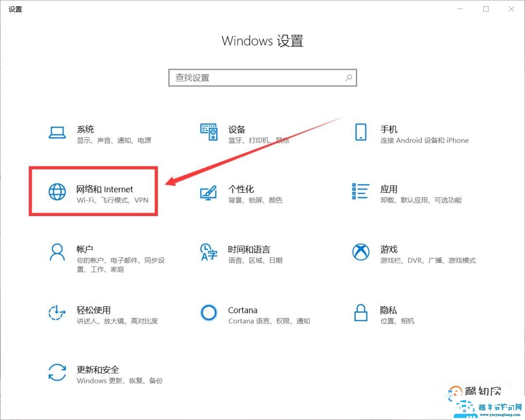Screen dimensions: 525x420
Task: Click the Privacy padlock icon
Action: [361, 313]
